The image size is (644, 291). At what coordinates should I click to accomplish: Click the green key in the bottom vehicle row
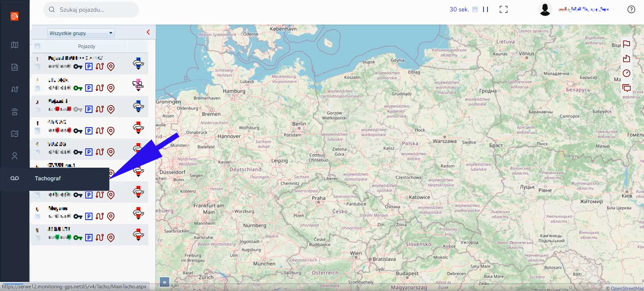point(78,238)
